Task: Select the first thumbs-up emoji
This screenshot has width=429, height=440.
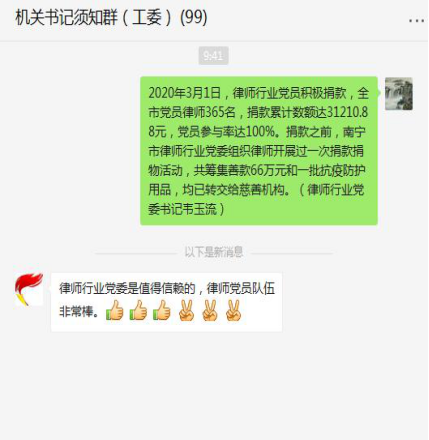Action: (115, 310)
